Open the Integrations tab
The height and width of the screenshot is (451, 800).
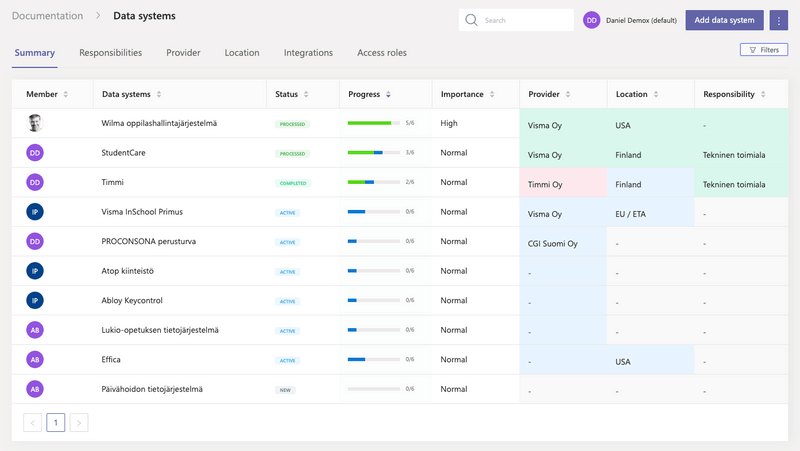click(x=308, y=53)
